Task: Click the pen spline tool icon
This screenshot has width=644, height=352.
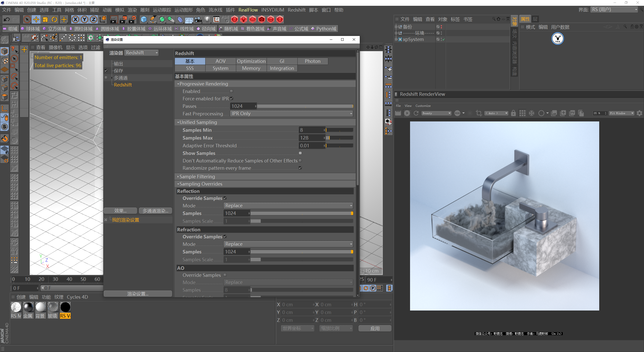Action: pyautogui.click(x=153, y=19)
